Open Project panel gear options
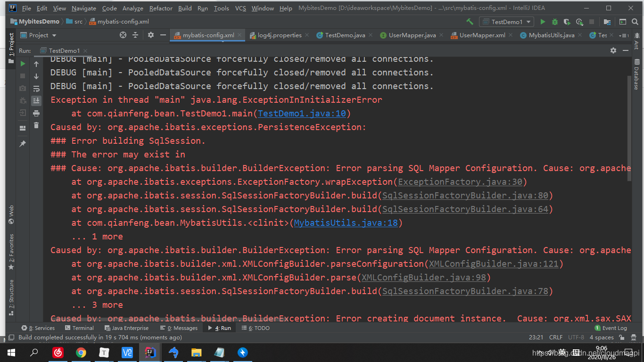644x362 pixels. pyautogui.click(x=151, y=35)
